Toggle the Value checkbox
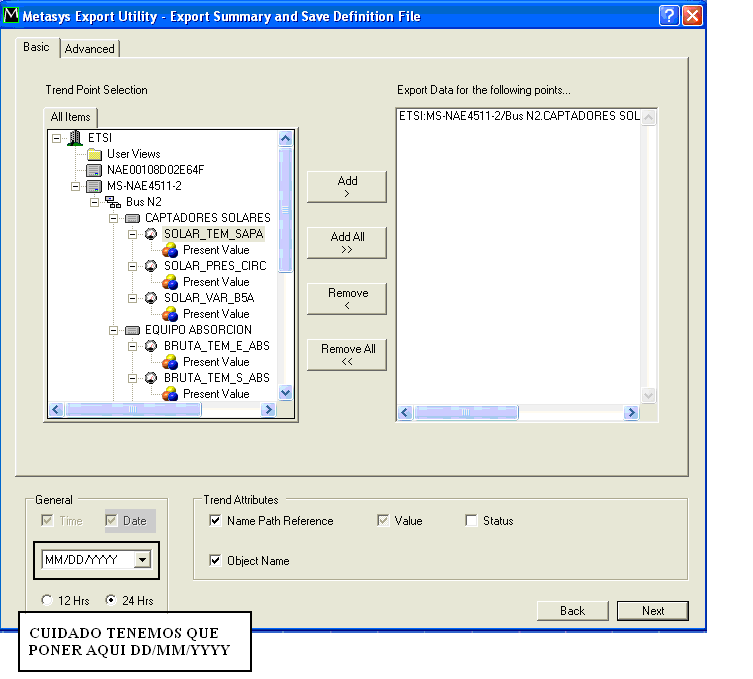 [383, 521]
